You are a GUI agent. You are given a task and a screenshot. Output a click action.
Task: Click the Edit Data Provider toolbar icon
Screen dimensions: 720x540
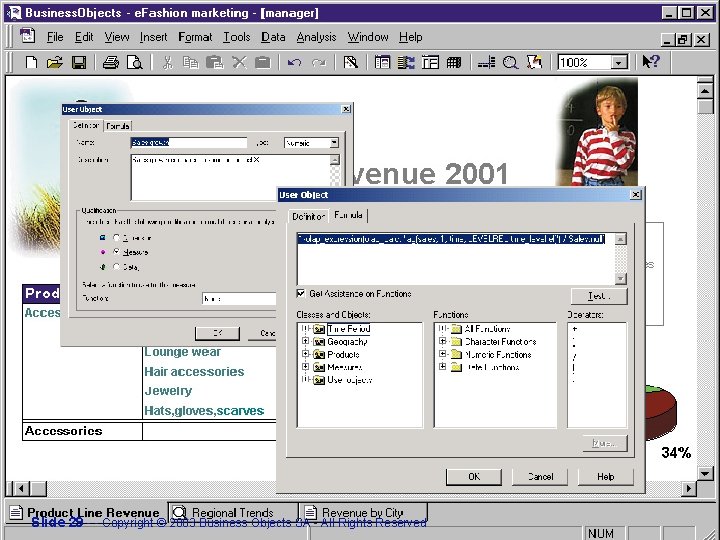pos(350,62)
